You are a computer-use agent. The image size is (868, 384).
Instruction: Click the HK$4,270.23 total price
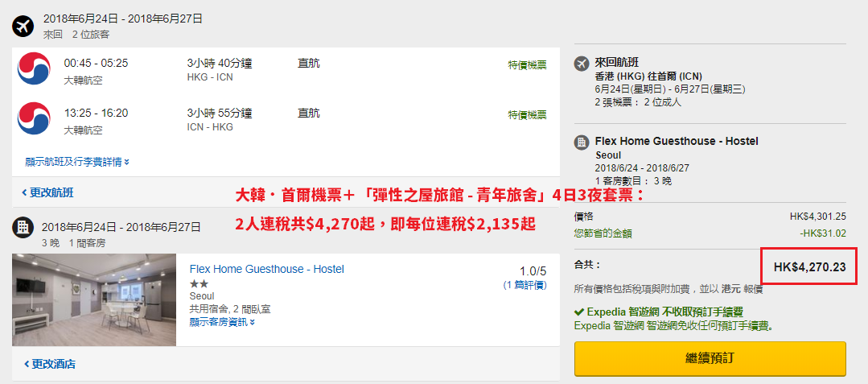(810, 267)
